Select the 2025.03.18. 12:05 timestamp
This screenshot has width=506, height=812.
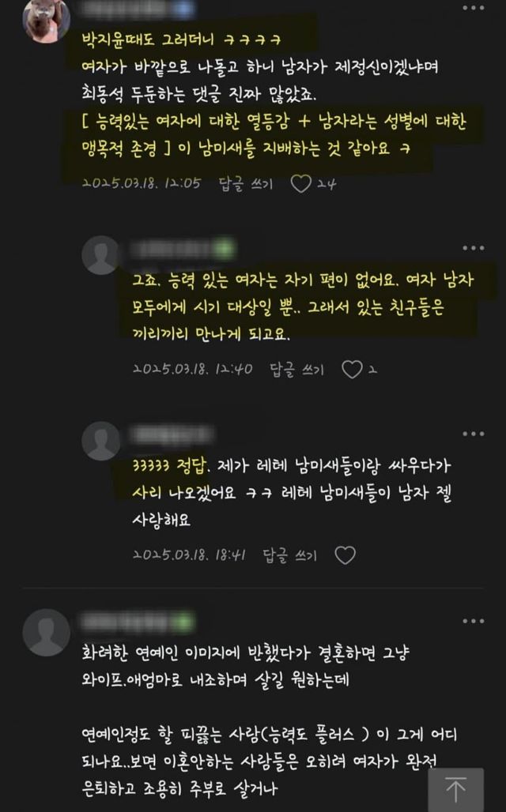(142, 183)
